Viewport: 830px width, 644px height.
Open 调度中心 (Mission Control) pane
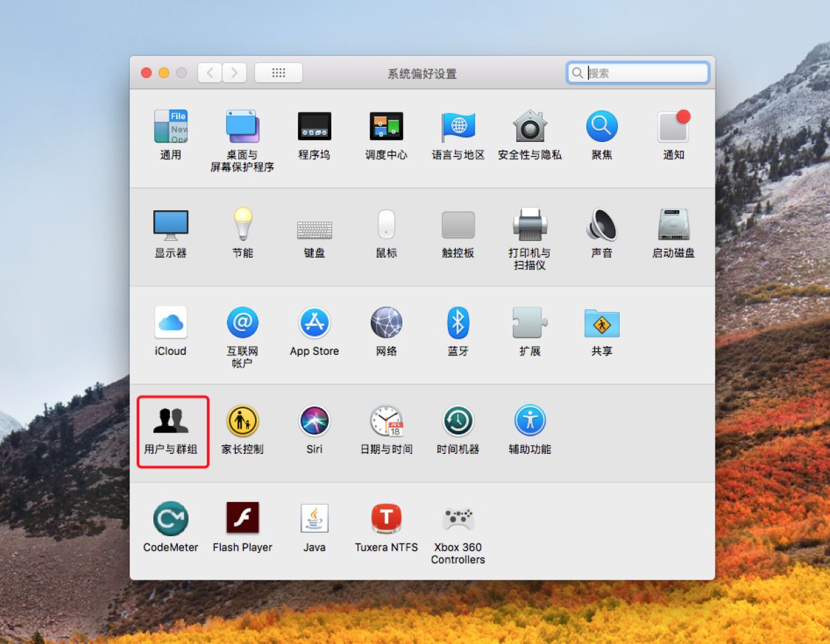(386, 135)
